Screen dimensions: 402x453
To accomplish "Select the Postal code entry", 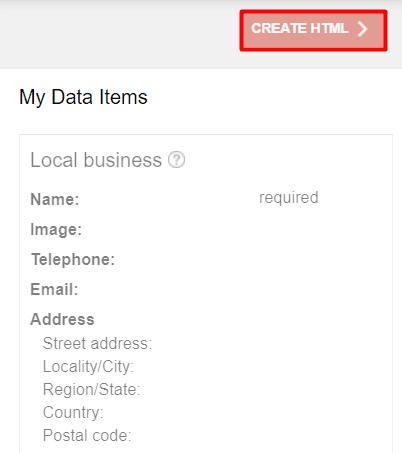I will pos(87,435).
